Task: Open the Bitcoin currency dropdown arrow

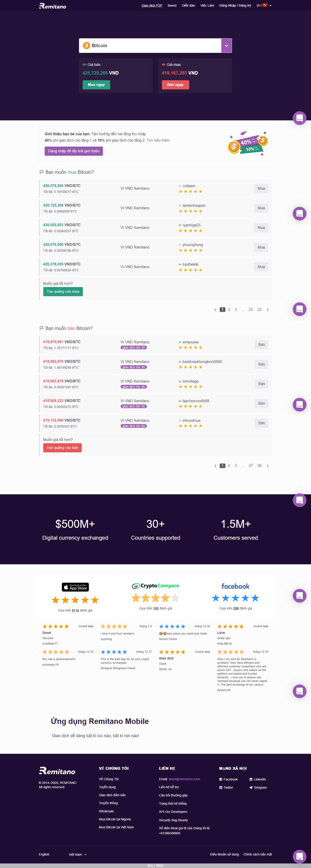Action: 227,46
